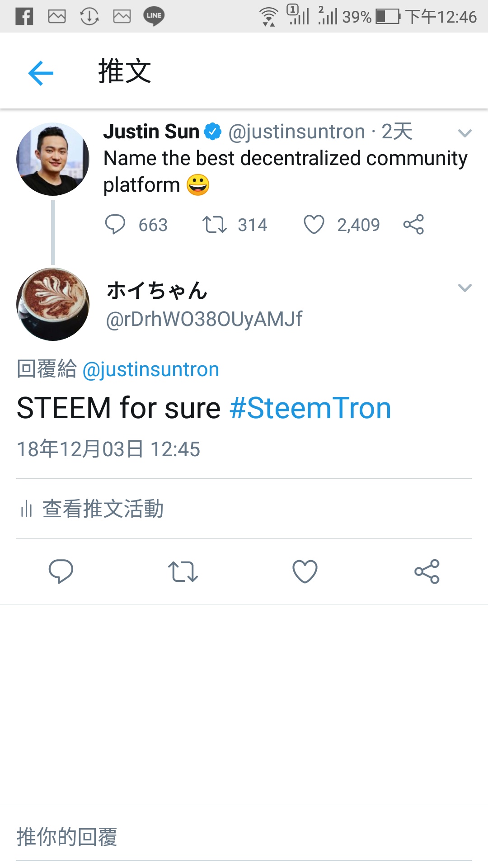Open the #SteemTron hashtag
Viewport: 488px width, 868px height.
(x=310, y=408)
